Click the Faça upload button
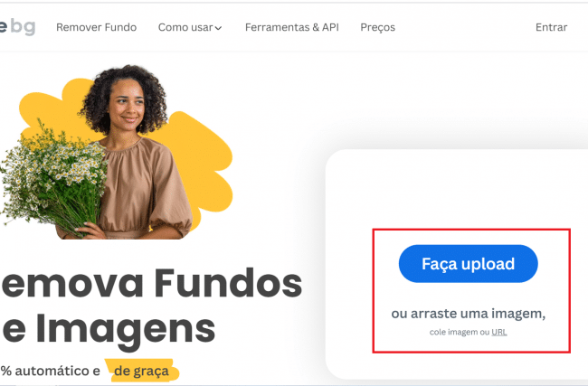The width and height of the screenshot is (588, 386). [x=468, y=264]
